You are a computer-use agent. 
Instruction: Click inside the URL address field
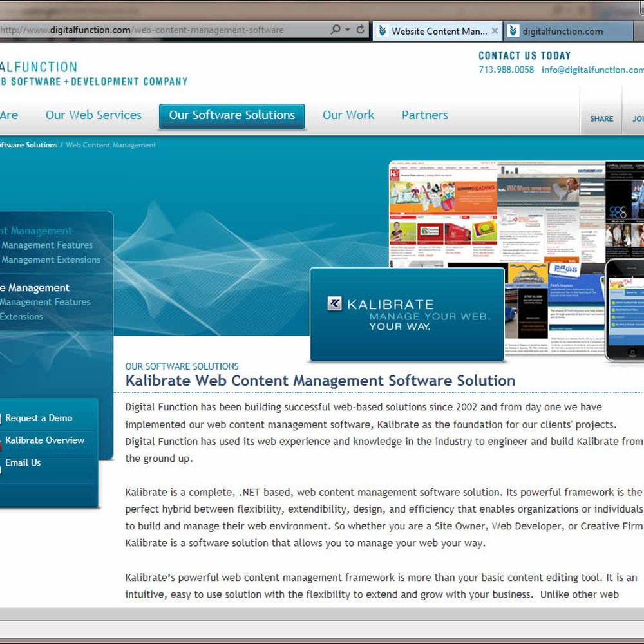click(161, 30)
